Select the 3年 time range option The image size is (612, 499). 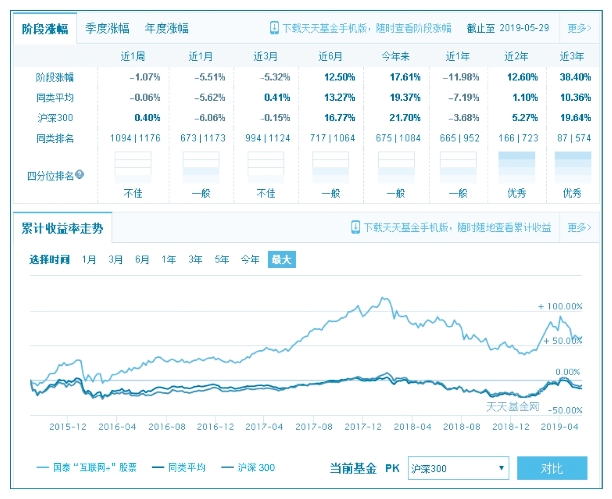click(x=195, y=260)
